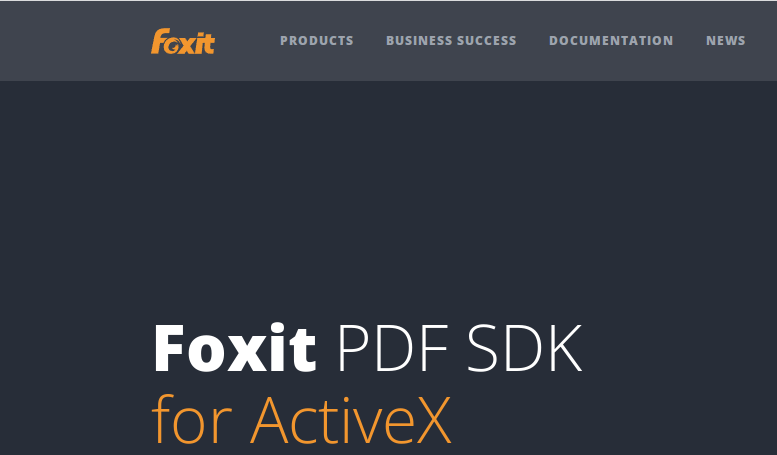Click the orange ActiveX text
The height and width of the screenshot is (455, 777).
[x=351, y=420]
